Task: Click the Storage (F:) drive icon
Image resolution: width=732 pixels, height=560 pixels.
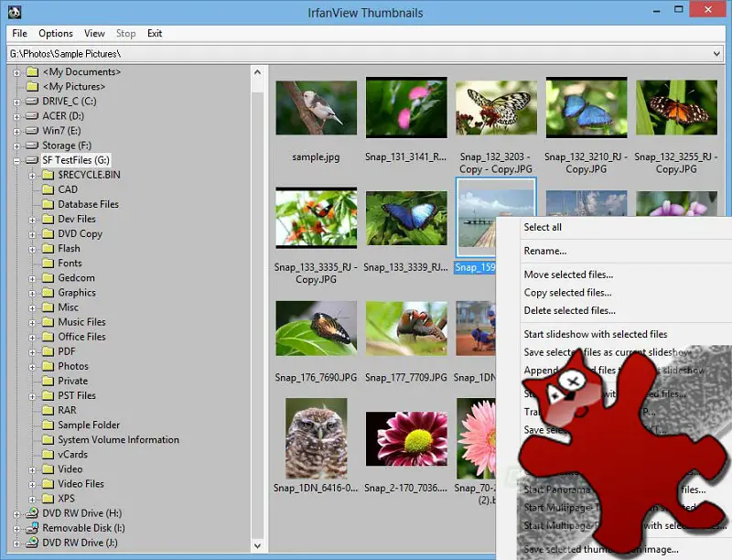Action: click(32, 145)
